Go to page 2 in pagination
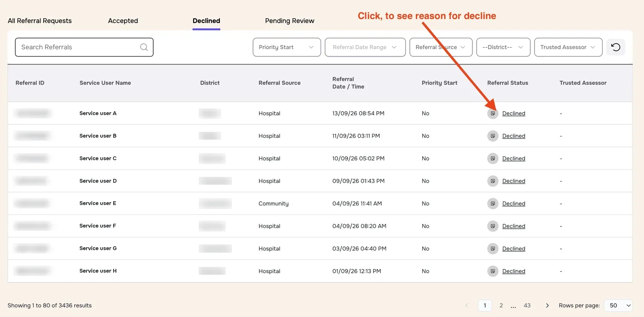This screenshot has width=644, height=317. [x=501, y=306]
